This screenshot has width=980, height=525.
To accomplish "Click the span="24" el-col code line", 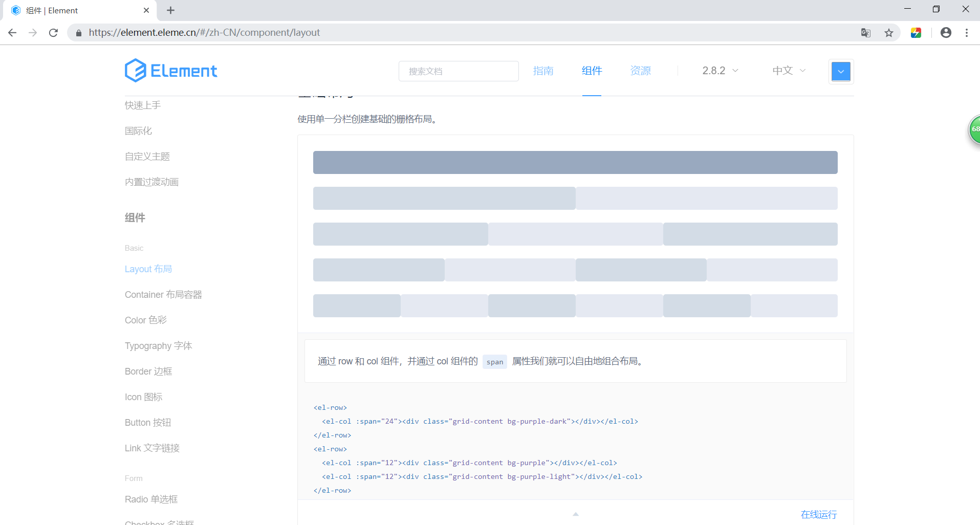I will [x=480, y=422].
